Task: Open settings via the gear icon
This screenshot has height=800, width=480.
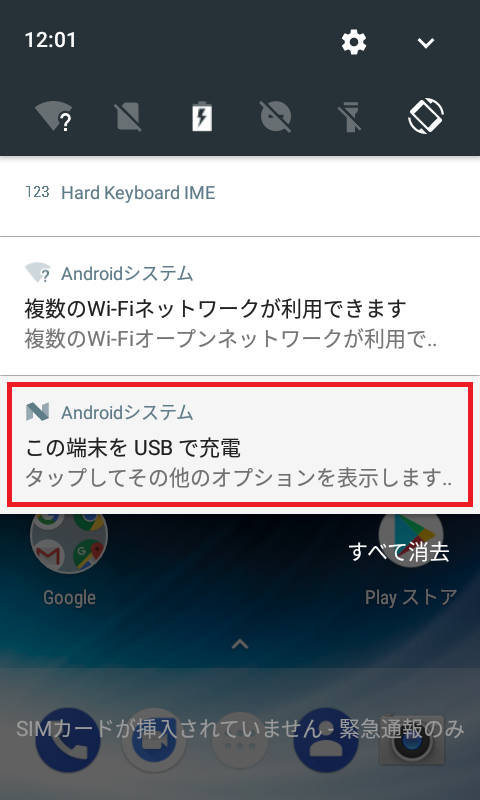Action: 353,42
